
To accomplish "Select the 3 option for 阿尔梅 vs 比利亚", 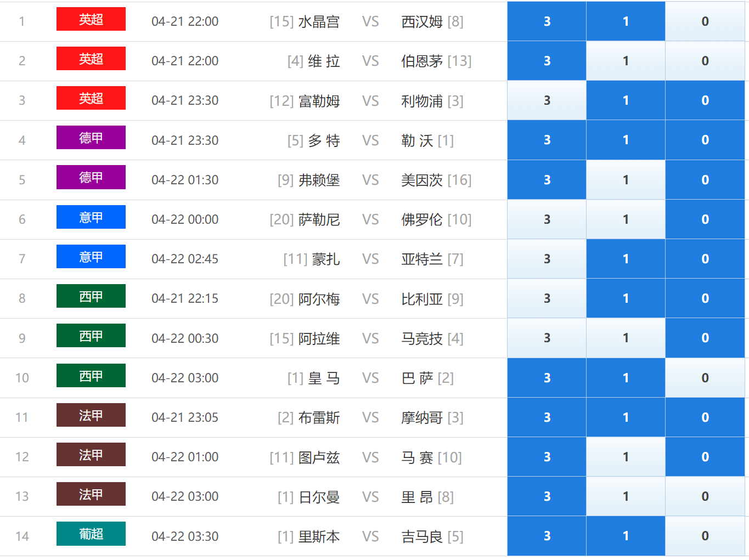I will click(547, 298).
